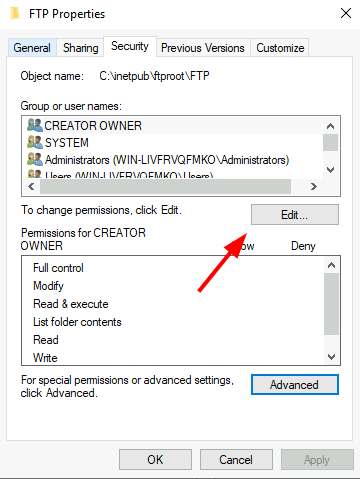Click down arrow of permissions list scrollbar
360x479 pixels.
(331, 357)
